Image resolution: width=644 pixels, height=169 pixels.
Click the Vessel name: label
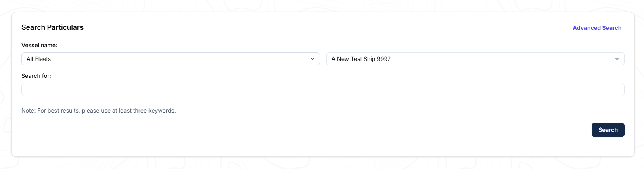pyautogui.click(x=40, y=45)
